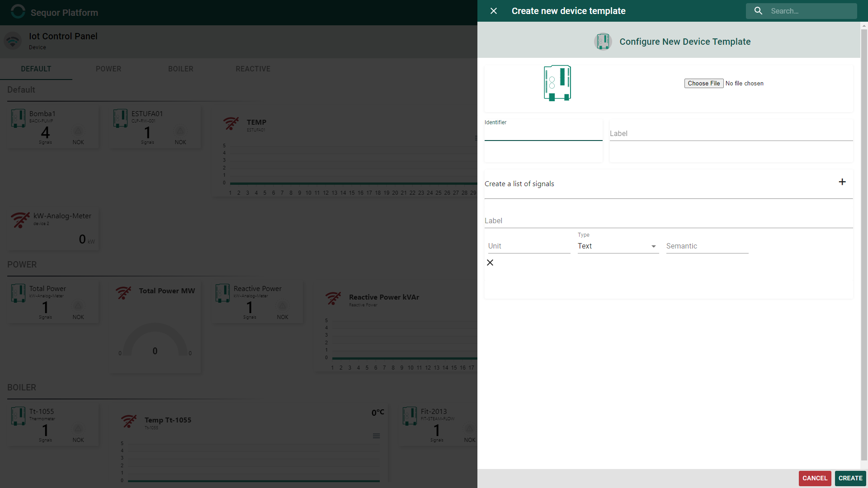Click the BOILER section heading
The width and height of the screenshot is (868, 488).
pyautogui.click(x=22, y=388)
